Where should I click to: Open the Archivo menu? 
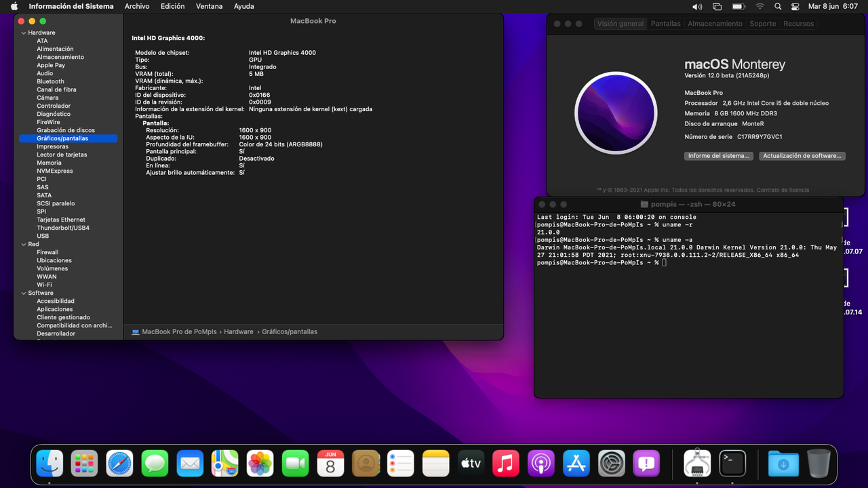tap(137, 6)
